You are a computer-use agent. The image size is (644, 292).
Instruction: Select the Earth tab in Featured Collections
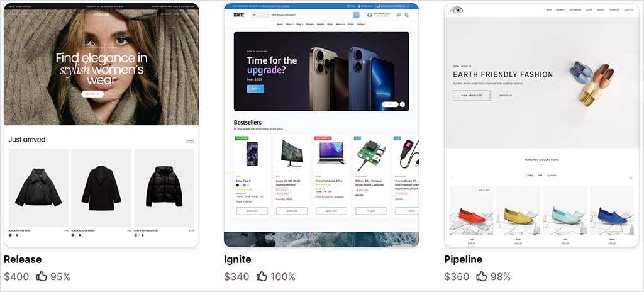pos(552,175)
